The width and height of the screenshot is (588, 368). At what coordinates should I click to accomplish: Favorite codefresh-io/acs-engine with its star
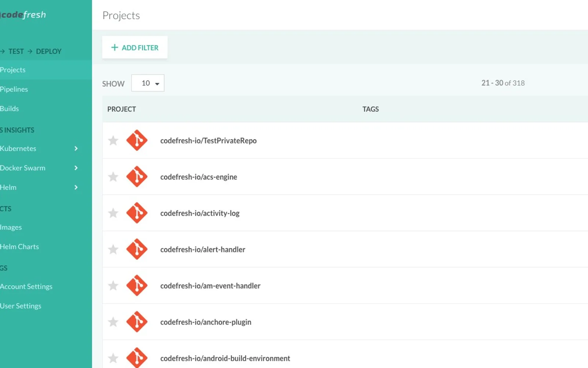click(x=113, y=177)
